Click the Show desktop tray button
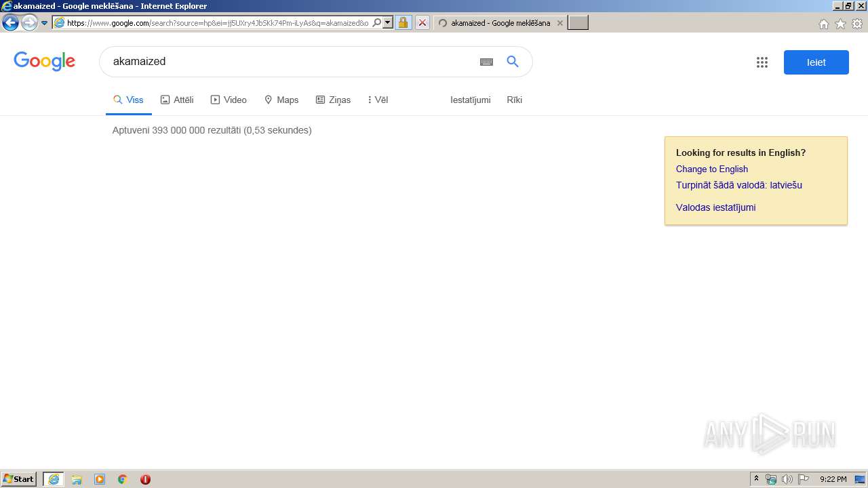This screenshot has height=488, width=868. tap(860, 479)
